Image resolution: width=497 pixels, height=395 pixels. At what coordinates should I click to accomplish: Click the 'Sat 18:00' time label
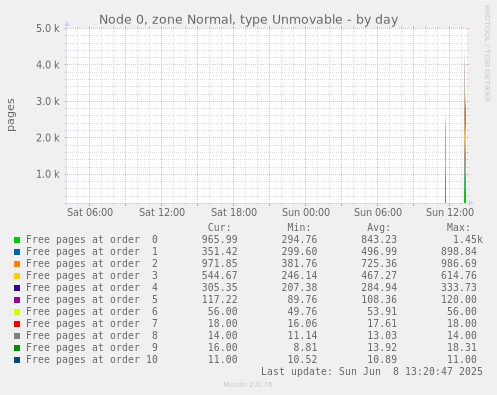coord(234,212)
